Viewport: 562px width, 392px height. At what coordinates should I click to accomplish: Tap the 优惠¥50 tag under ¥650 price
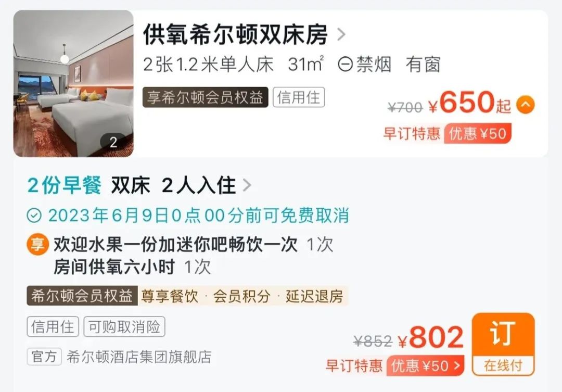click(478, 134)
